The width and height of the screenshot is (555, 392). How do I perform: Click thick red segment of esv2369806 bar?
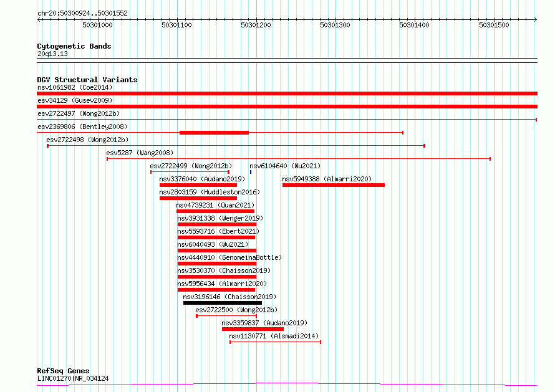coord(214,133)
